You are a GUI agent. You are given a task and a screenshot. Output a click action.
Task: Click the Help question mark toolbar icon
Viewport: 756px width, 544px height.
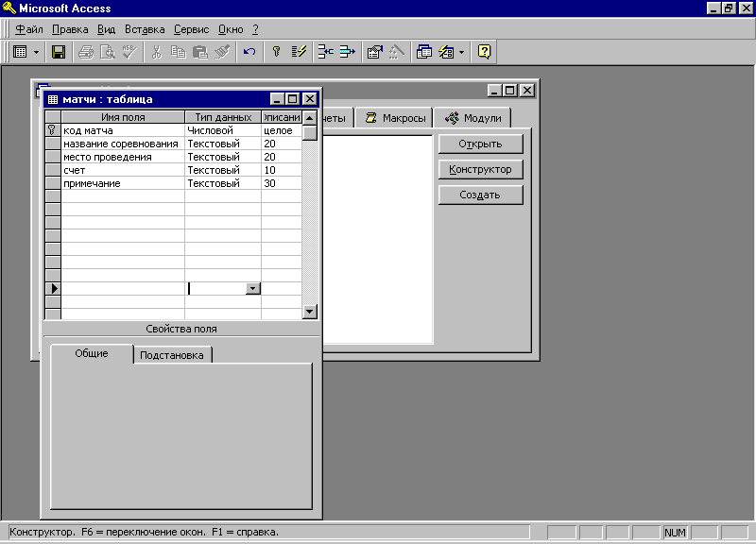click(484, 52)
